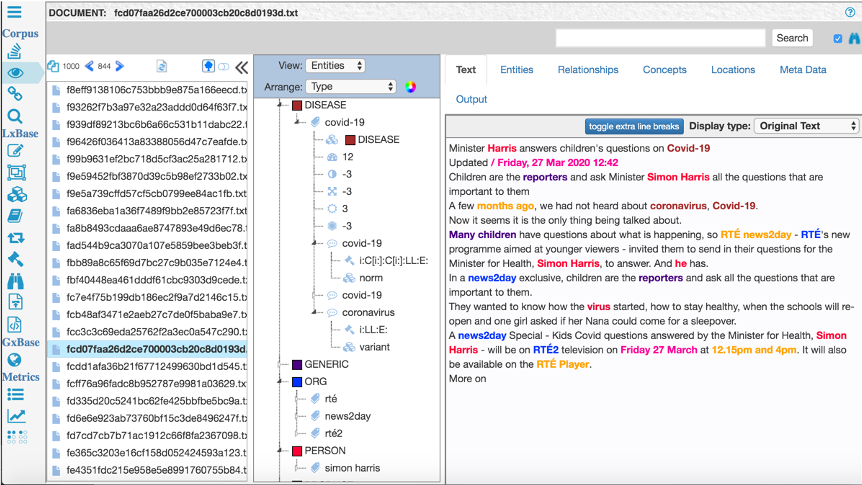Open the View Entities dropdown
Screen dimensions: 862x485
coord(335,65)
